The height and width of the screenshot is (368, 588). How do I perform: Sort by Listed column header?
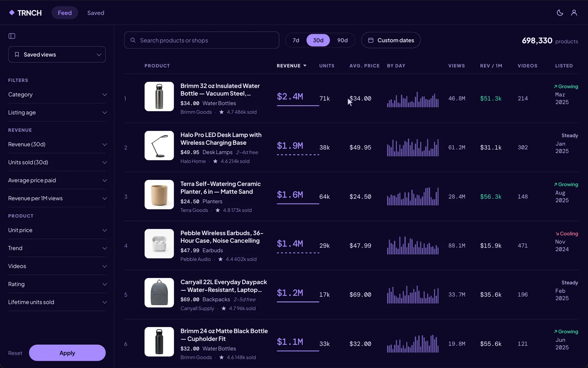pos(564,65)
